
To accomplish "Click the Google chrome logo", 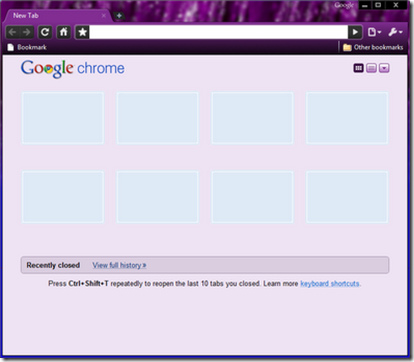I will tap(73, 69).
